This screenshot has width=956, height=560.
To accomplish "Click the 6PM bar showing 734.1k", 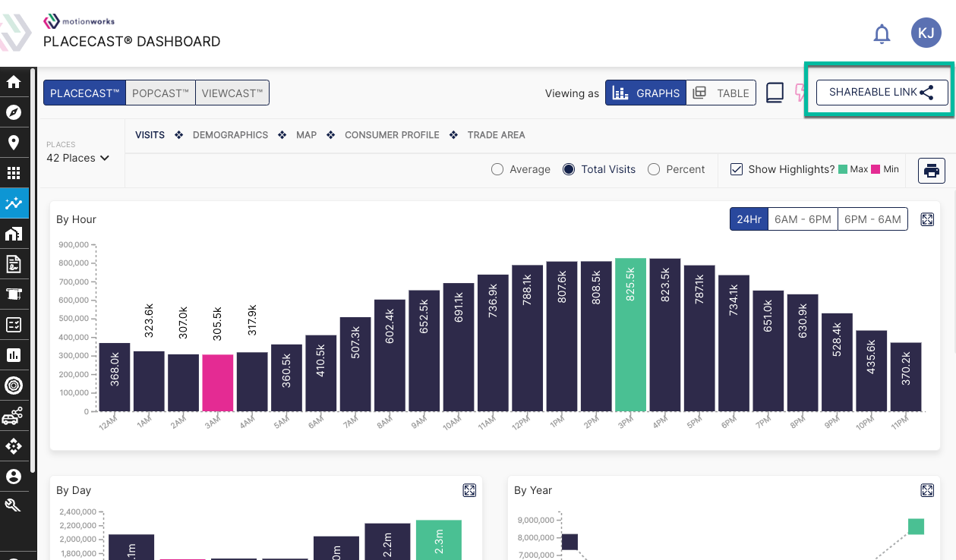I will coord(734,343).
